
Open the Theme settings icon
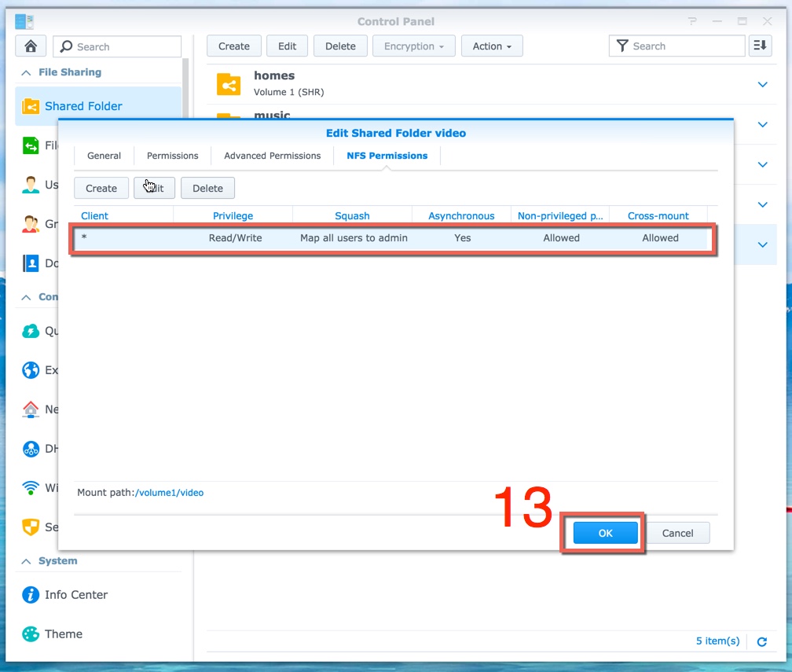pyautogui.click(x=31, y=634)
